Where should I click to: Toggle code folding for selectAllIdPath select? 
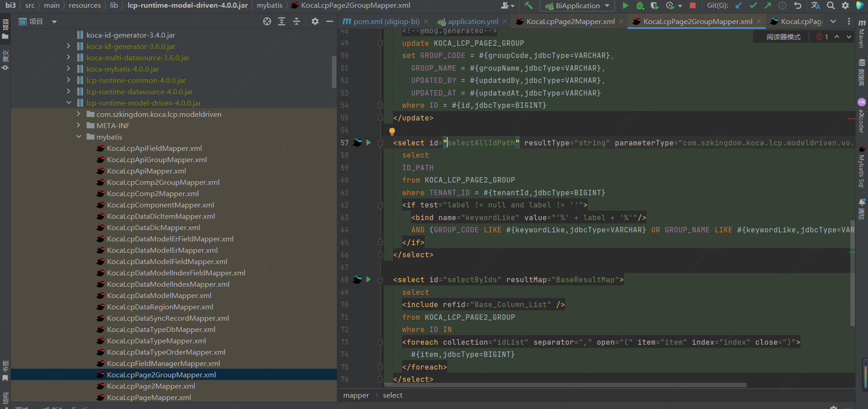tap(380, 143)
